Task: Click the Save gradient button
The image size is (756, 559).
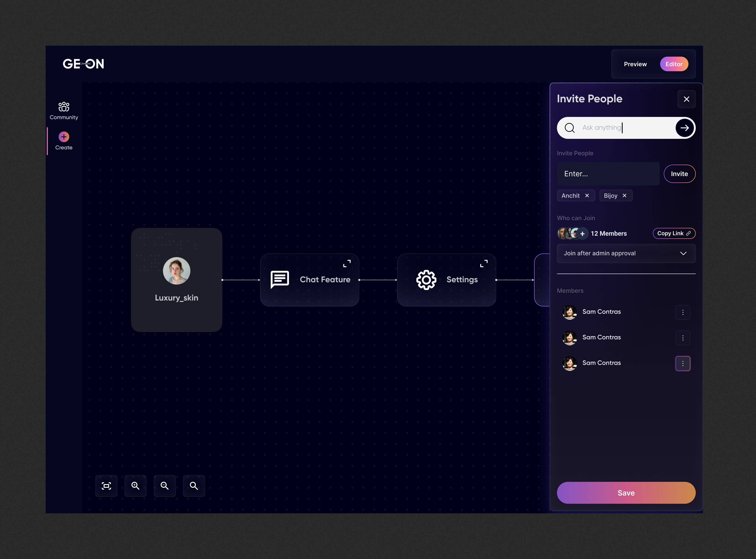Action: coord(626,493)
